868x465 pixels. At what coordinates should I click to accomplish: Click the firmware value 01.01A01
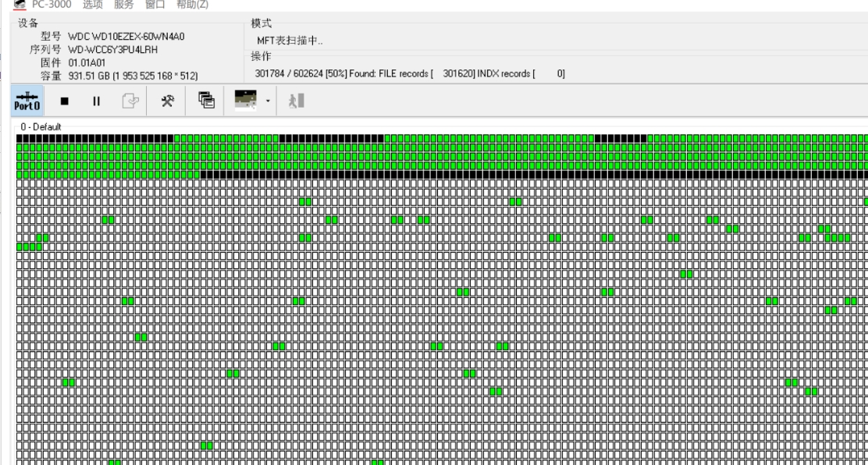click(x=87, y=62)
